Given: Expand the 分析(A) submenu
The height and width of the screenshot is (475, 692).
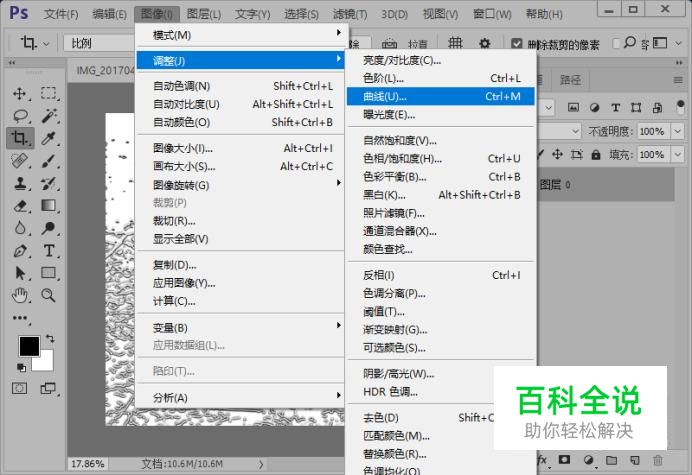Looking at the screenshot, I should [241, 397].
